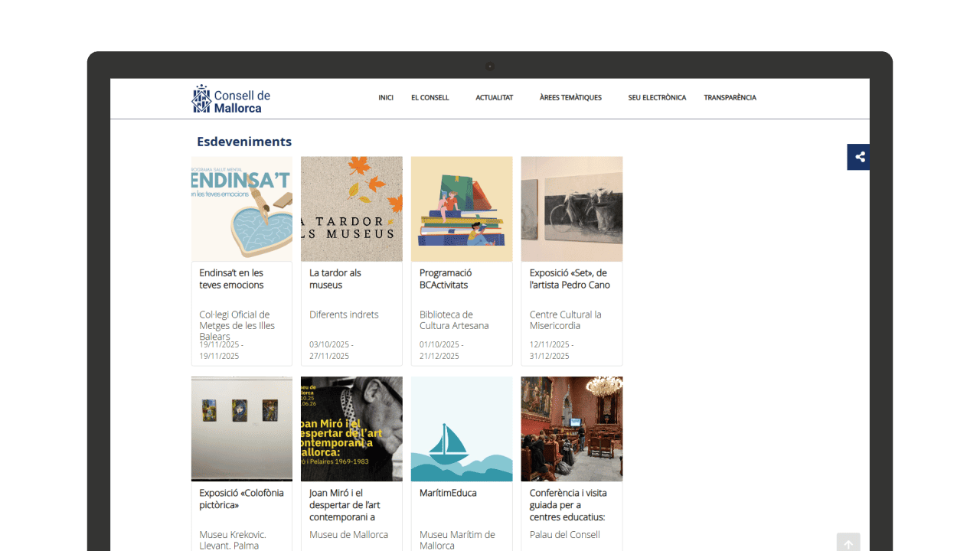Click the Programació BCActivitats title link
This screenshot has width=980, height=551.
tap(446, 279)
